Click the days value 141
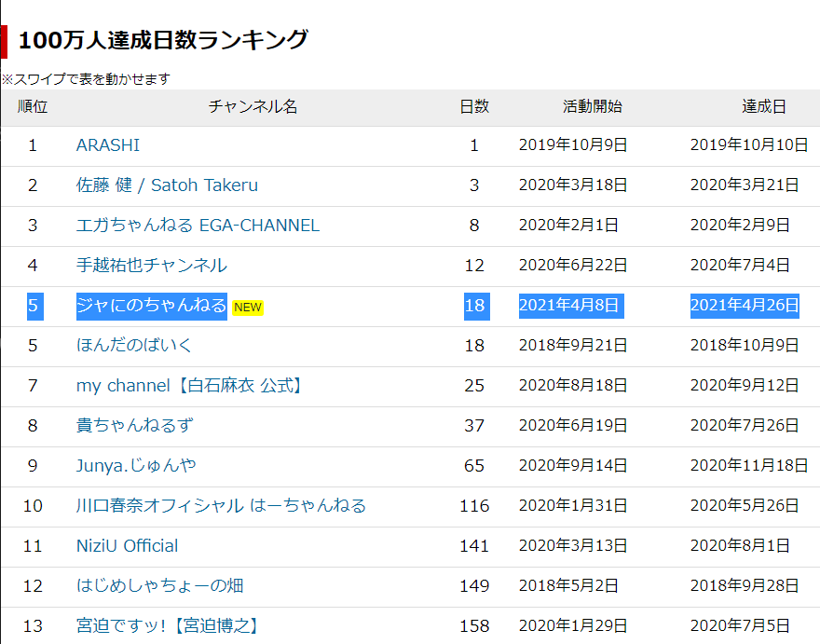The height and width of the screenshot is (644, 820). click(x=474, y=546)
